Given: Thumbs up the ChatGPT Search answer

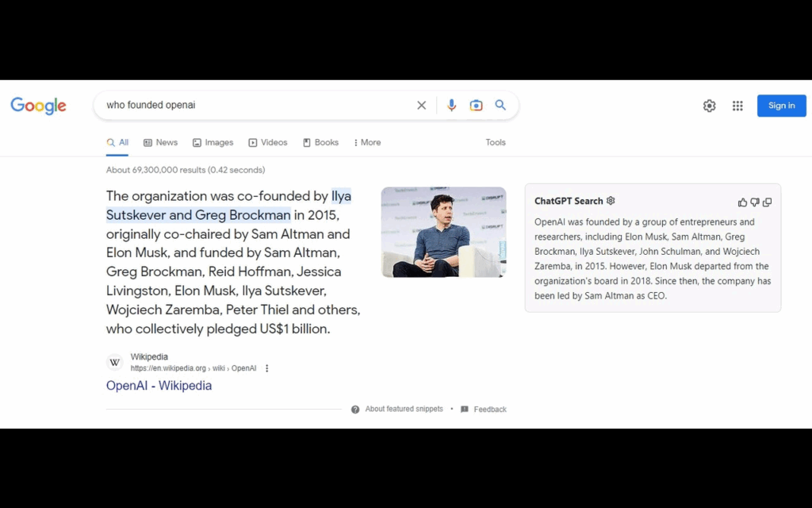Looking at the screenshot, I should click(742, 202).
